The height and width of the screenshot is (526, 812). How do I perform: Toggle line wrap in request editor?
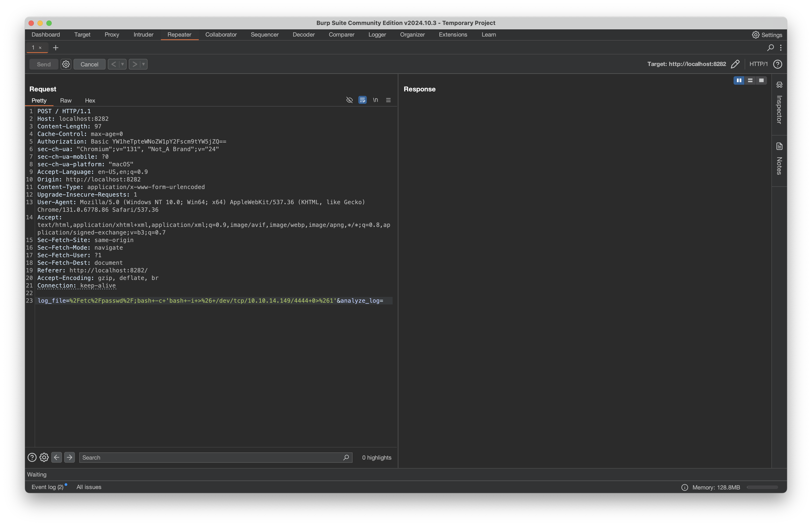pyautogui.click(x=362, y=100)
